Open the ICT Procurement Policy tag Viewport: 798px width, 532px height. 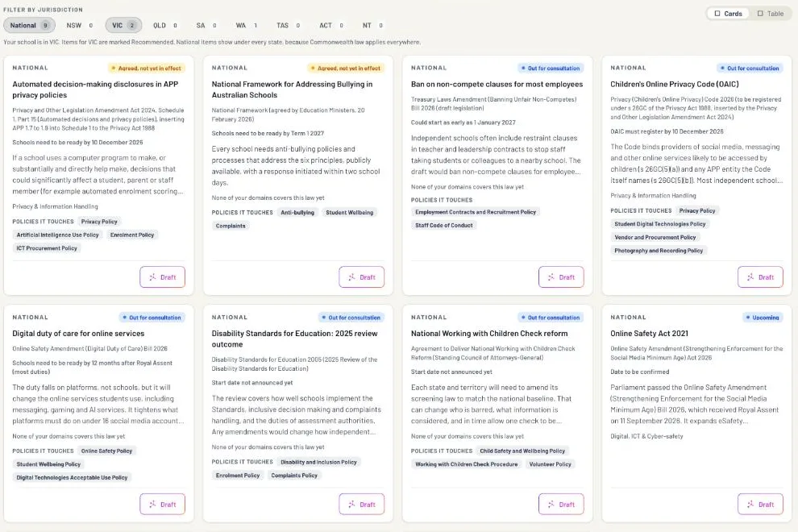47,248
